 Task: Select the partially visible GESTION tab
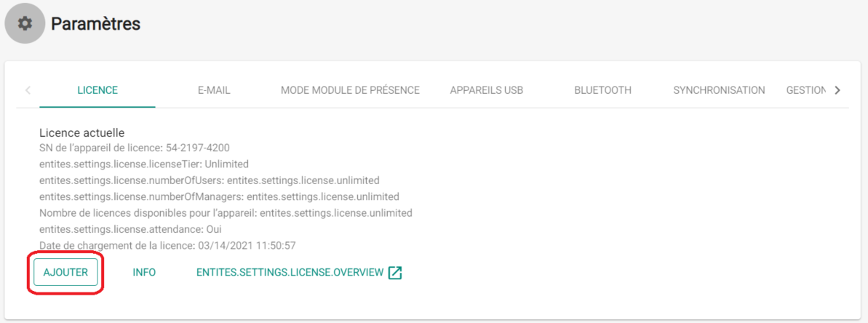(805, 90)
